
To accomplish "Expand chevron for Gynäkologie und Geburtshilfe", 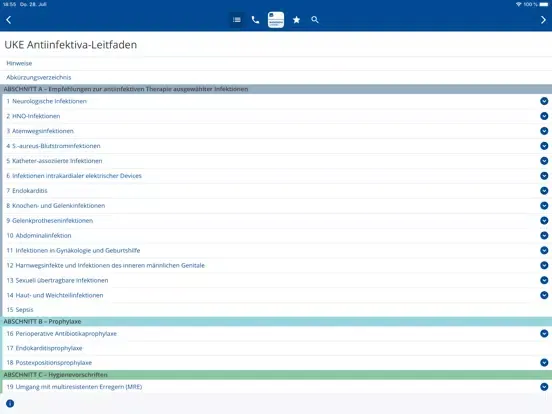I will pos(544,250).
